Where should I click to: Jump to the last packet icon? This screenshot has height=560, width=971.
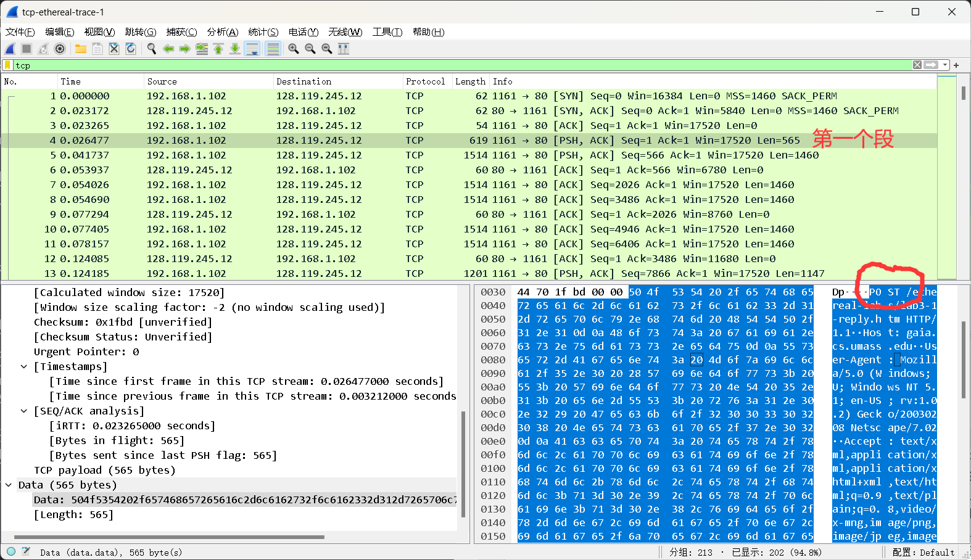235,49
